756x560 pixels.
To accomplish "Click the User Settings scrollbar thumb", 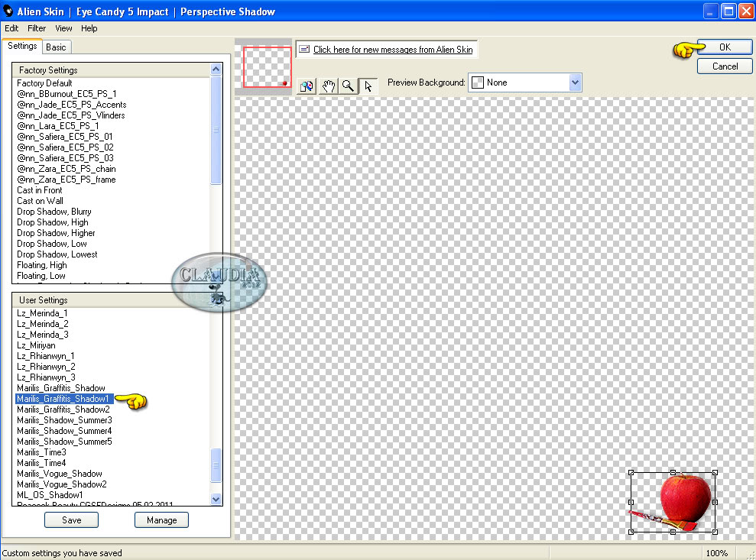I will click(x=216, y=465).
